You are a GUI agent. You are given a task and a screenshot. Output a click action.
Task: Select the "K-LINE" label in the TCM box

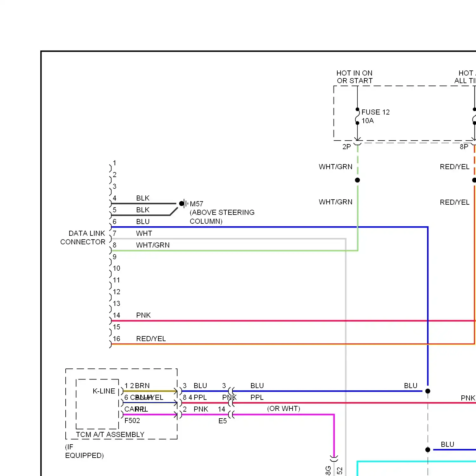pos(104,391)
